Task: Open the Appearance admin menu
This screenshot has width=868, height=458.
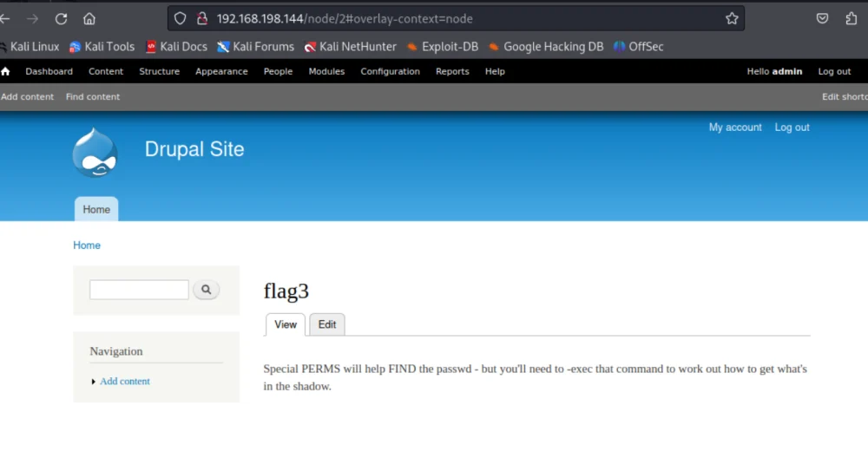Action: (221, 71)
